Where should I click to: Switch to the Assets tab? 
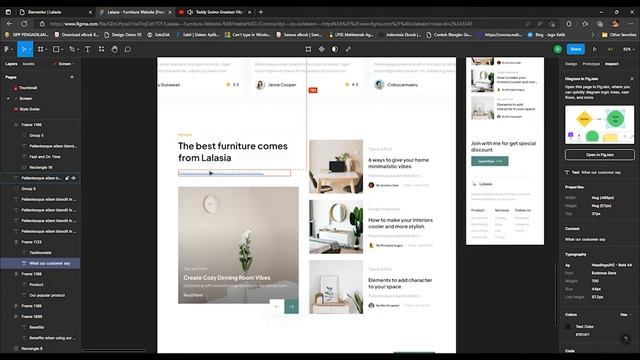(x=29, y=64)
